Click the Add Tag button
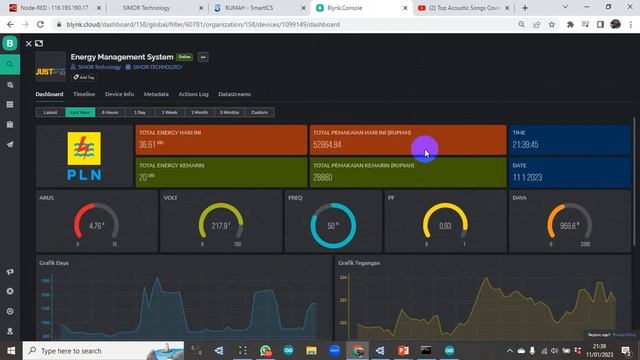This screenshot has width=640, height=360. 84,77
